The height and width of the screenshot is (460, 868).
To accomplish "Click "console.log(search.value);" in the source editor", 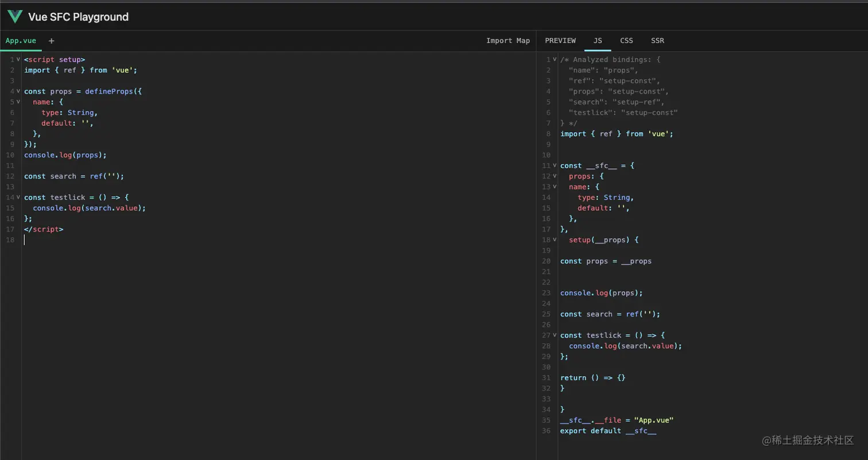I will click(x=90, y=208).
